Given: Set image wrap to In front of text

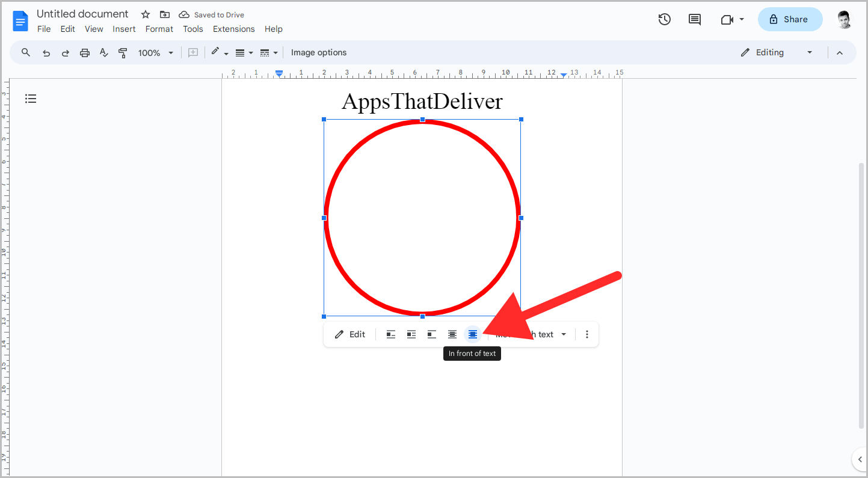Looking at the screenshot, I should [x=472, y=334].
